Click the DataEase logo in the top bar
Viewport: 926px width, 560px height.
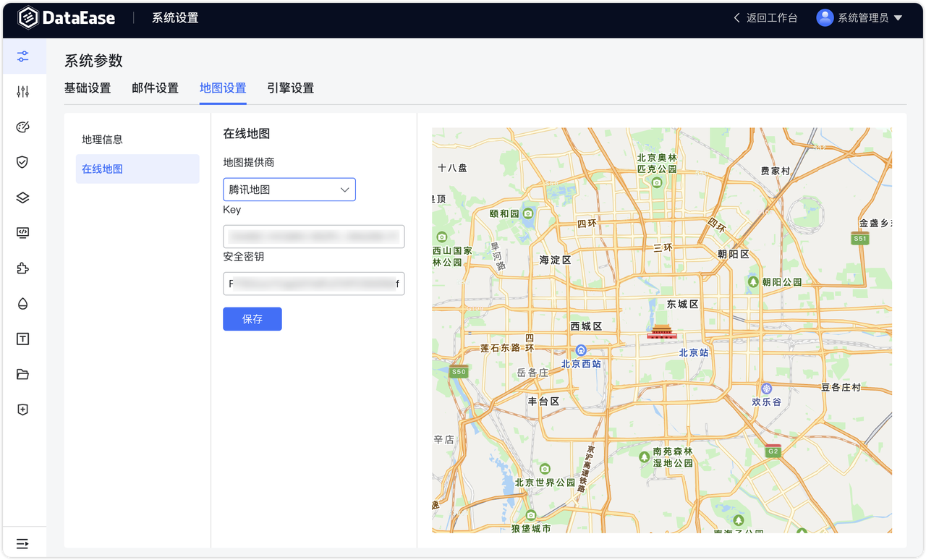point(67,17)
